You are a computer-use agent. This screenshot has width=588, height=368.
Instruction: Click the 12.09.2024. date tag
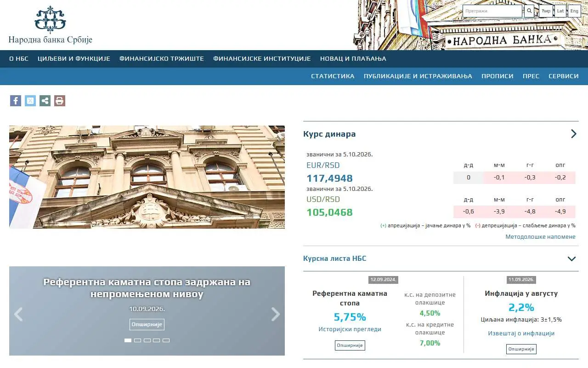coord(383,280)
